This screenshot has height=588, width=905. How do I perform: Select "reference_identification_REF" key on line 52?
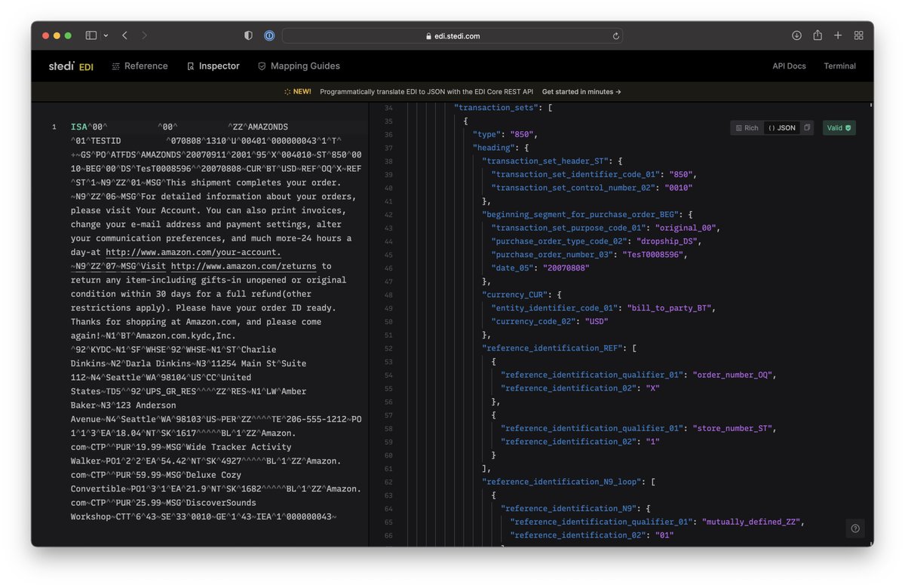552,348
